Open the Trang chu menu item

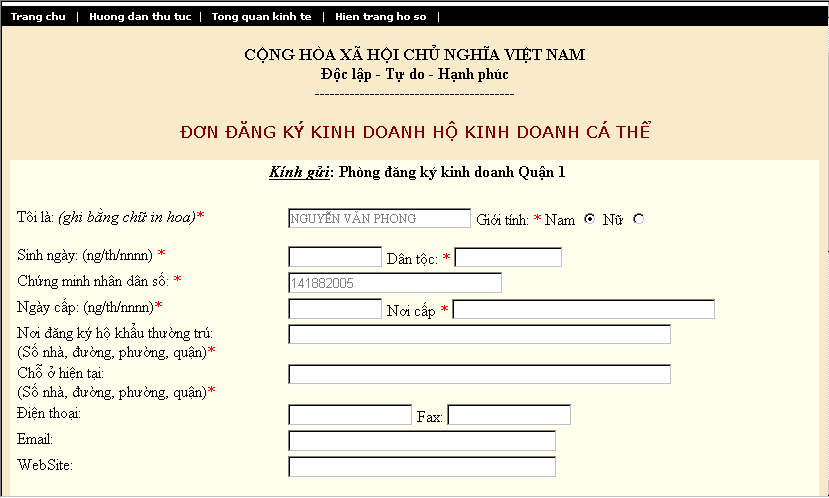38,16
